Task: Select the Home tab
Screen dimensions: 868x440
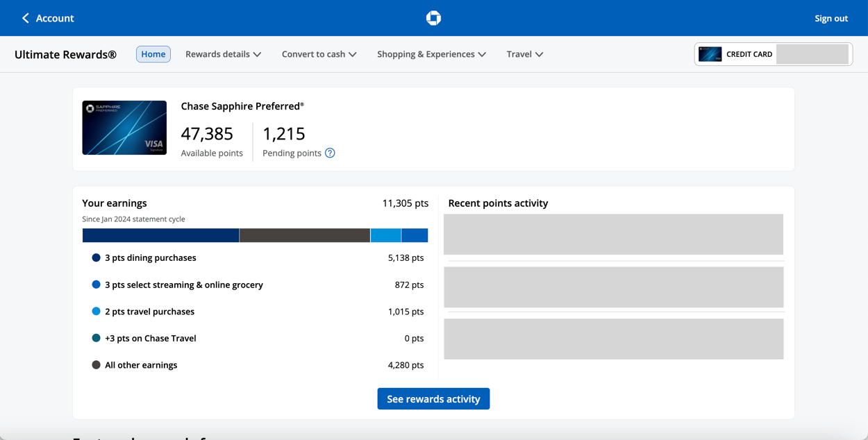Action: pos(153,54)
